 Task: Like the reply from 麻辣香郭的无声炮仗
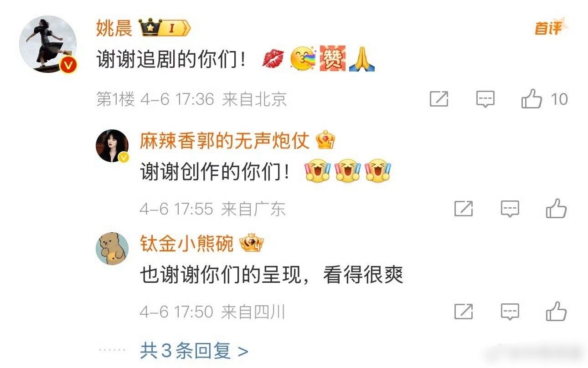coord(557,209)
